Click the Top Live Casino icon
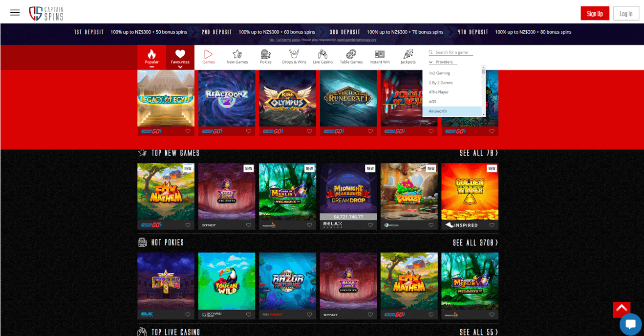Screen dimensions: 644x336 click(x=143, y=332)
